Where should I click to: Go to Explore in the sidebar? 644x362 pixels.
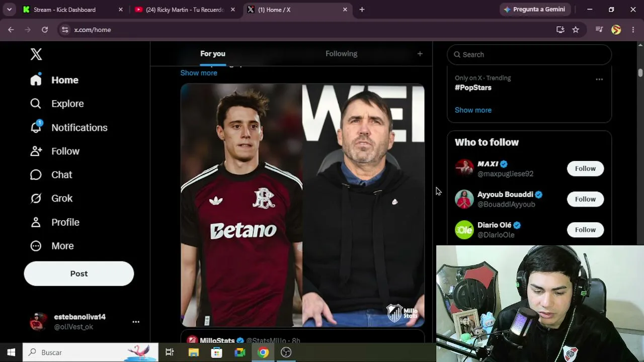(x=57, y=104)
